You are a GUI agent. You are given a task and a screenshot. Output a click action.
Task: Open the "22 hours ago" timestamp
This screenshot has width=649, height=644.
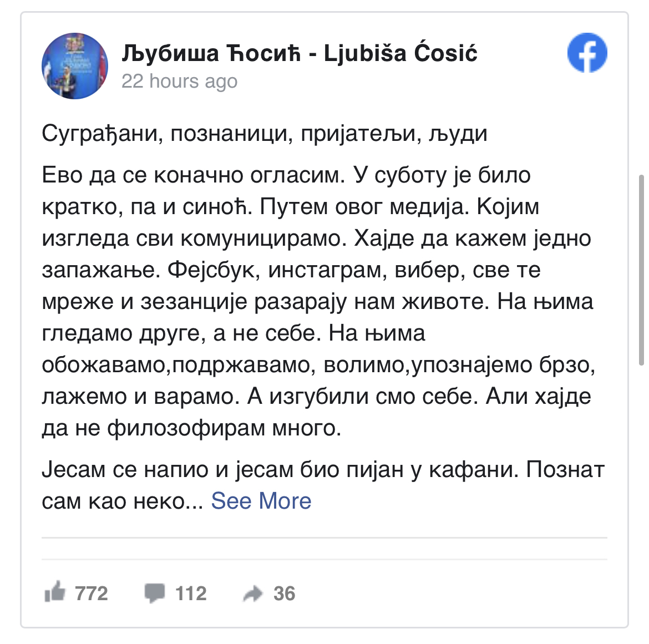point(179,81)
